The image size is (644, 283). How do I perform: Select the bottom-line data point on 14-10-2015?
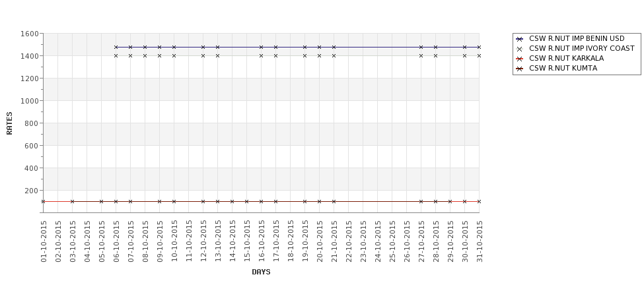point(232,201)
